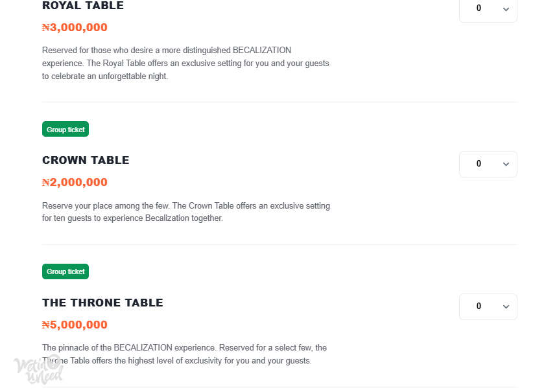The width and height of the screenshot is (546, 392).
Task: Click the chevron arrow beside Throne Table quantity
Action: pyautogui.click(x=506, y=306)
